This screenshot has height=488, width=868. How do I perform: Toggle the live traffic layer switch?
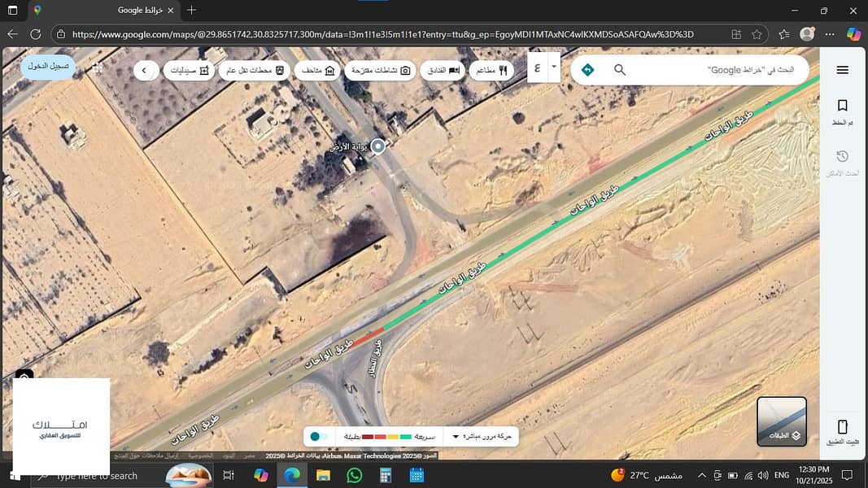[318, 437]
